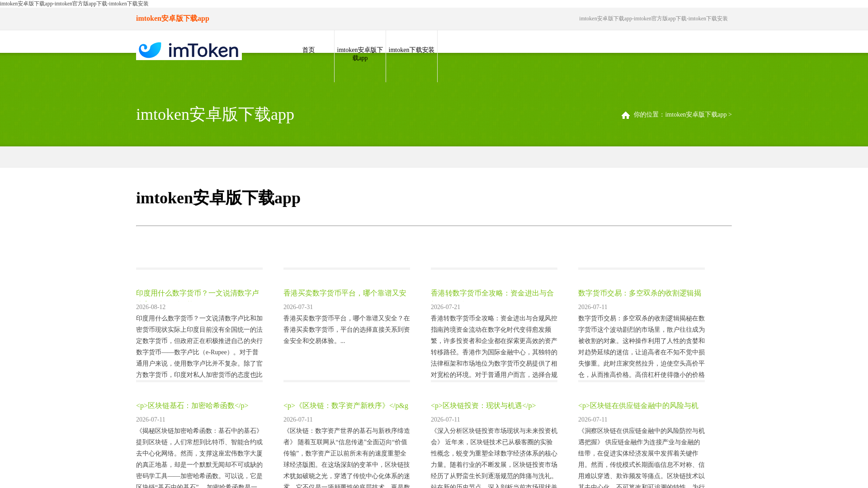
Task: Click the gray header text imtoken官方版app下载
Action: point(660,19)
